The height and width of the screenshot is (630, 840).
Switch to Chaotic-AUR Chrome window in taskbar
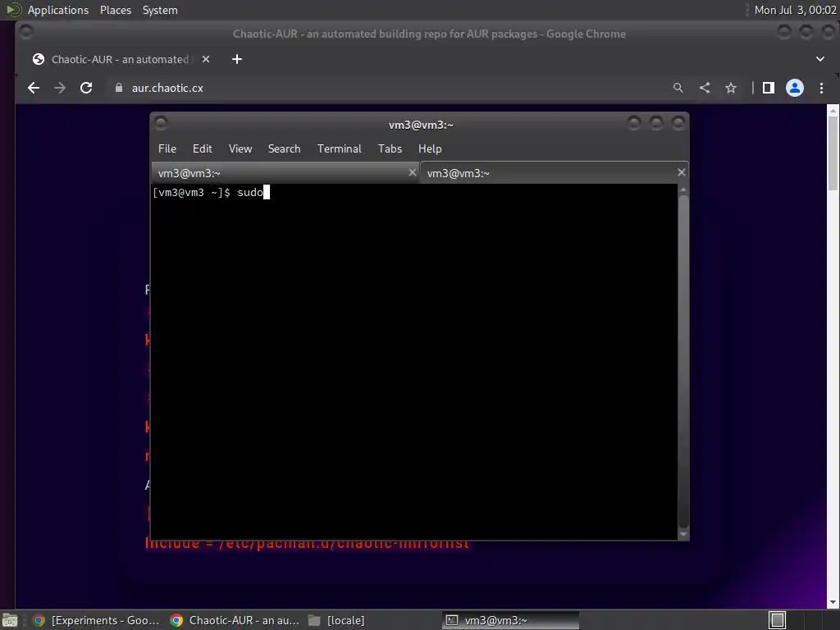[235, 620]
